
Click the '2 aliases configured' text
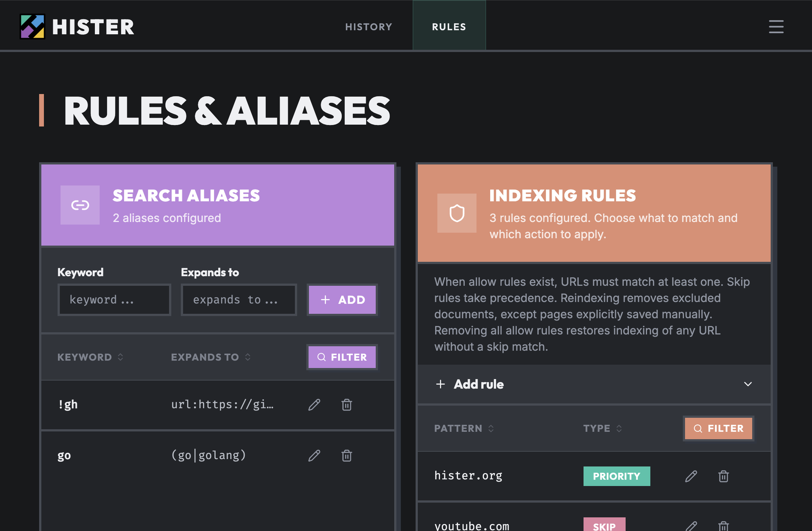[x=167, y=218]
